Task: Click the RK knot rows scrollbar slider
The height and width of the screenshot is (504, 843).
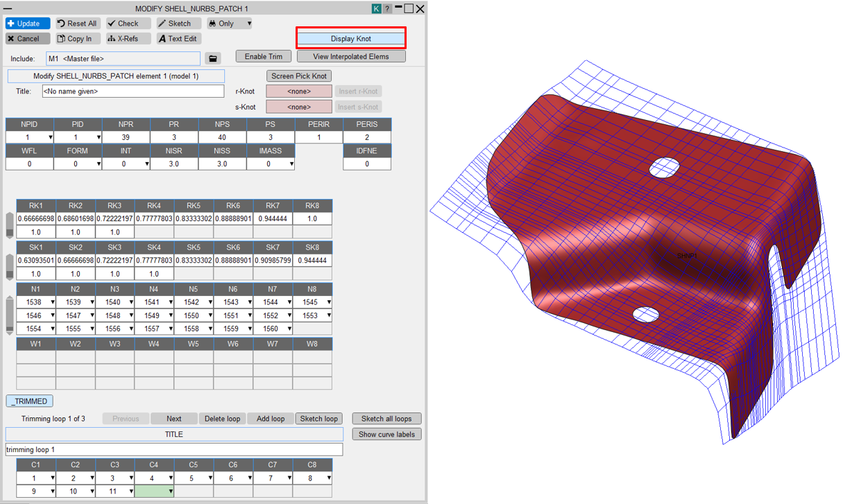Action: coord(10,225)
